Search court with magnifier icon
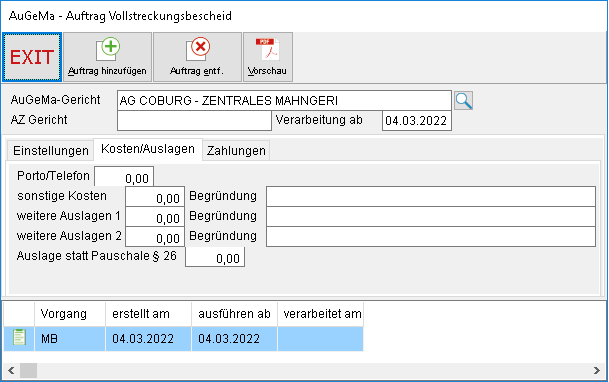 (x=463, y=101)
